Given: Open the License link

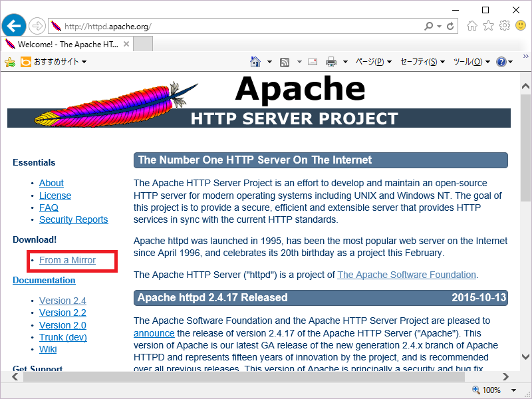Looking at the screenshot, I should pos(55,196).
